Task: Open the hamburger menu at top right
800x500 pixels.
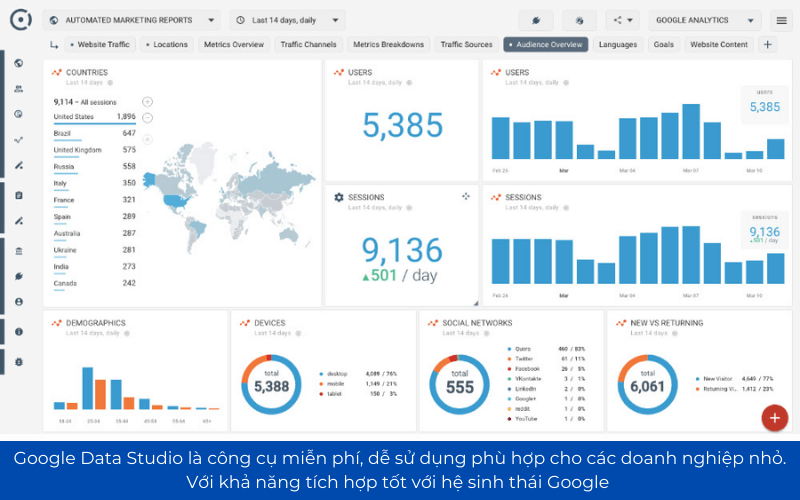Action: point(781,20)
